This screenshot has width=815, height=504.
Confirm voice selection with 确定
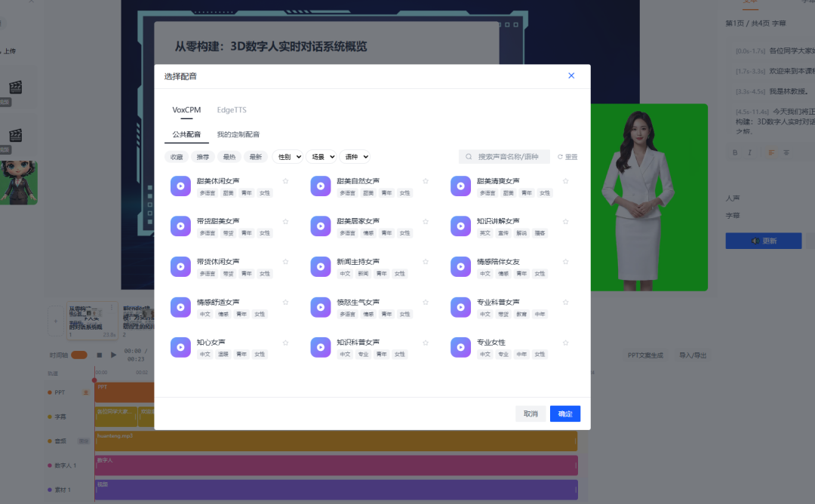[565, 413]
